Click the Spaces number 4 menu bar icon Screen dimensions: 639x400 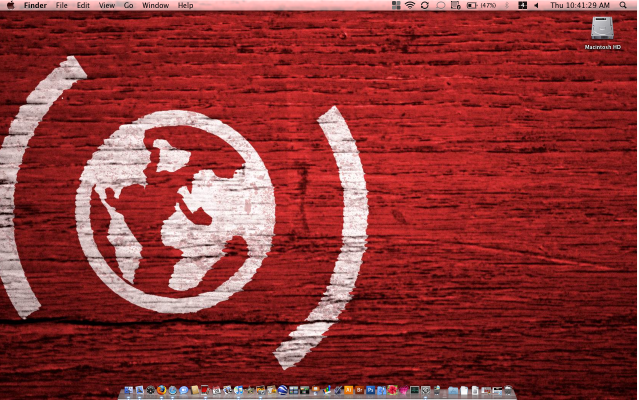522,5
